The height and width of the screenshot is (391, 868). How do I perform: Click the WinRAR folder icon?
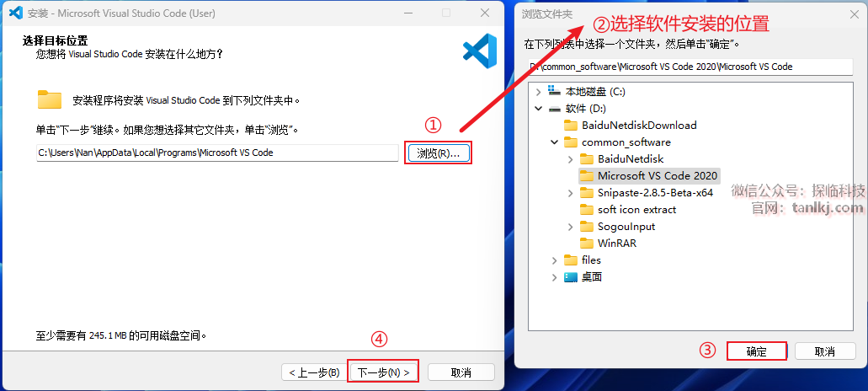coord(587,244)
